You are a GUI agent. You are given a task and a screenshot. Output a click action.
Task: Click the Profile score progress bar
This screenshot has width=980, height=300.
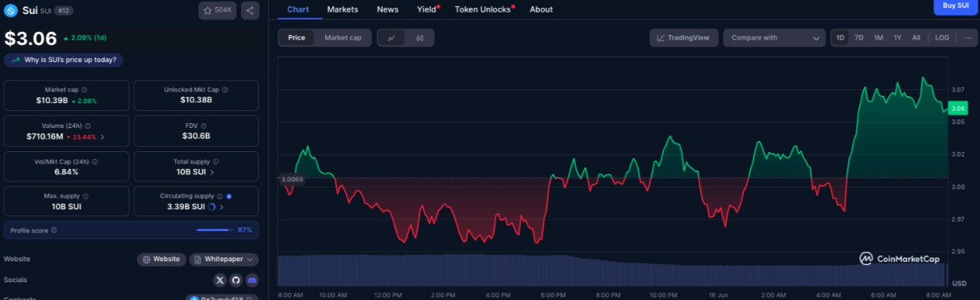tap(214, 230)
